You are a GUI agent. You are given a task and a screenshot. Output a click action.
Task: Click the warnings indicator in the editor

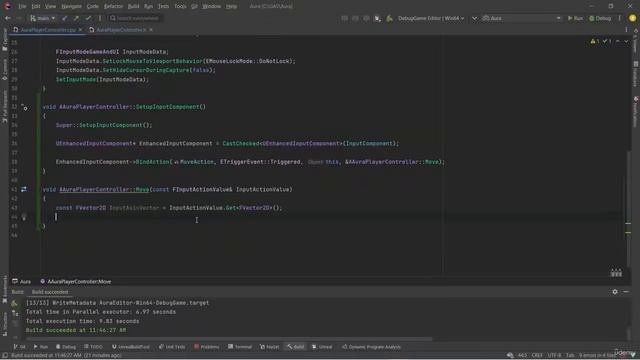click(595, 41)
